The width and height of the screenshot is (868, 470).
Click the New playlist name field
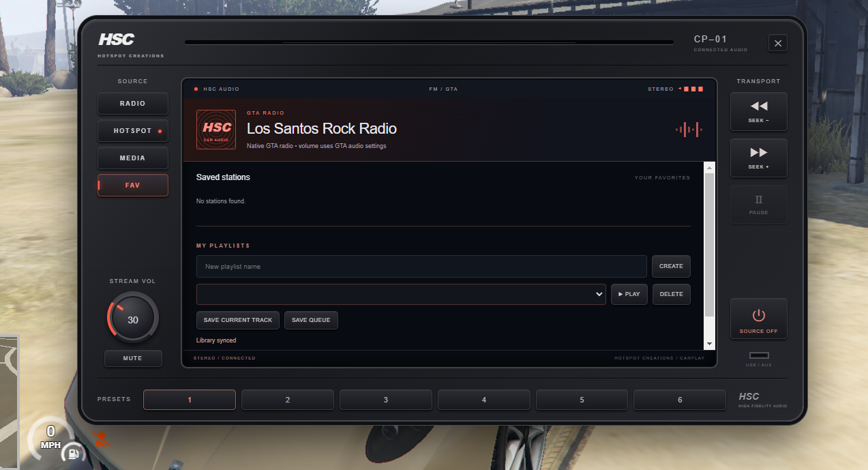[x=421, y=266]
